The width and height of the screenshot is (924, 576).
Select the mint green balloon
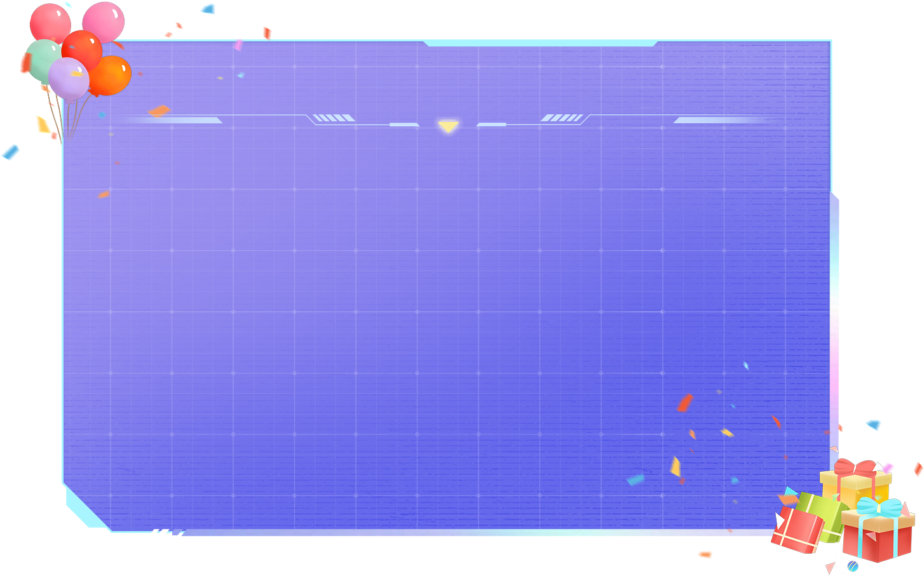tap(42, 59)
